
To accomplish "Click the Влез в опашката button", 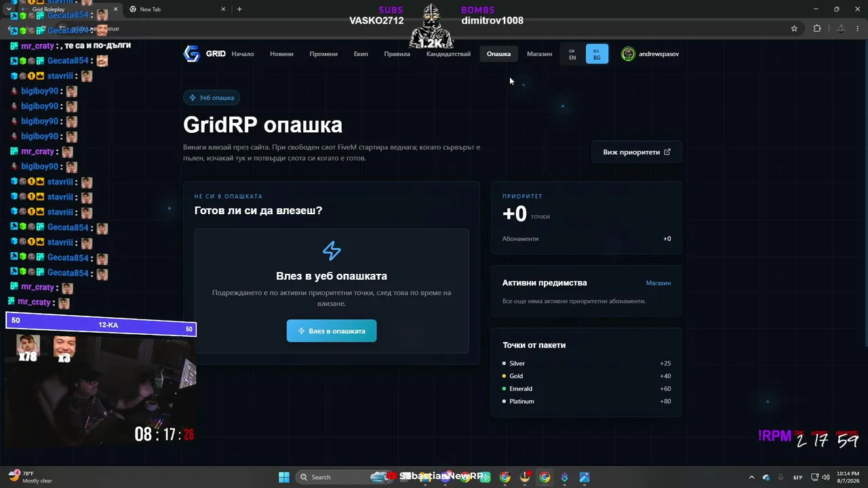I will [332, 331].
